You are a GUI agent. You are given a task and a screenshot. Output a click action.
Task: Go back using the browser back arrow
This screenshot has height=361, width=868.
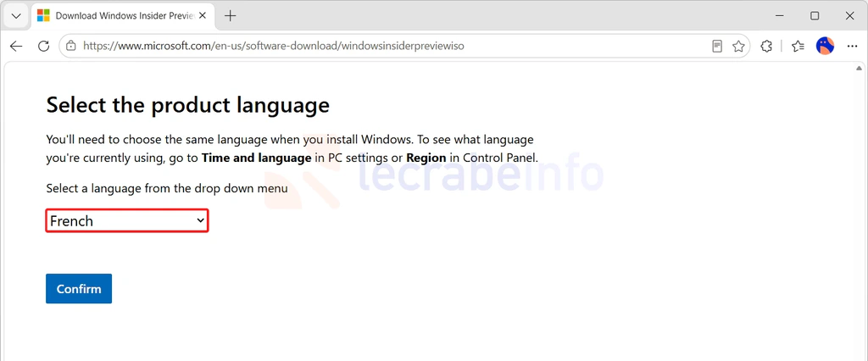(16, 46)
